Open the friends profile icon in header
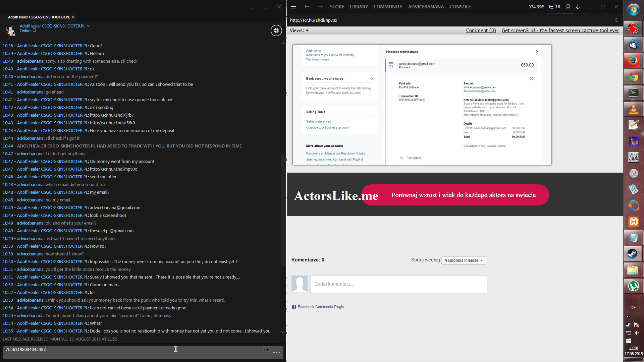 tap(568, 7)
